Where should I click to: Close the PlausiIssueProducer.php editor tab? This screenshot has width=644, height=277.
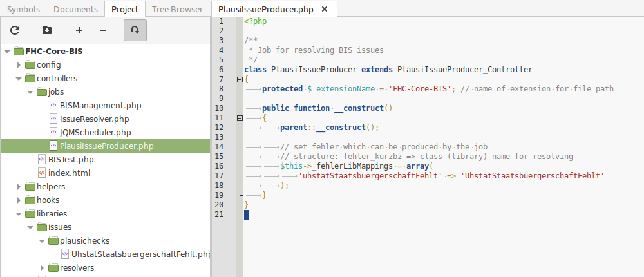click(x=324, y=10)
